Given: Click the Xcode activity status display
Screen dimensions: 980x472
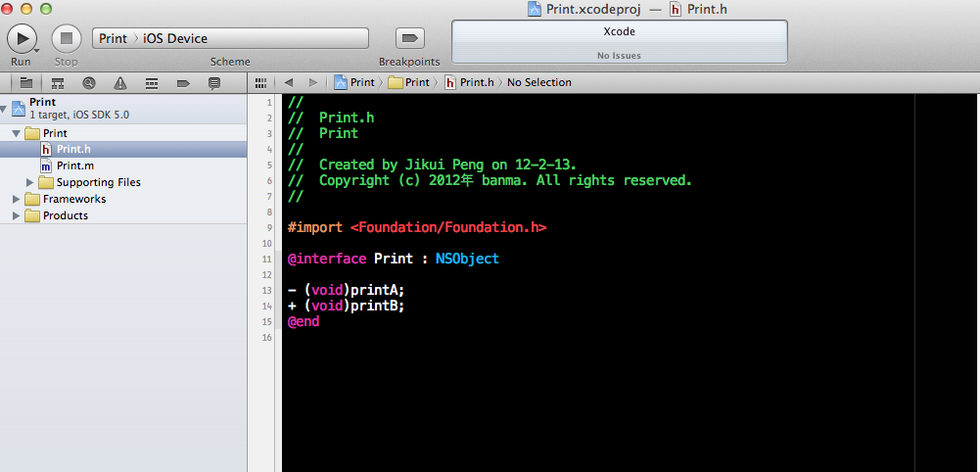Looking at the screenshot, I should (620, 41).
